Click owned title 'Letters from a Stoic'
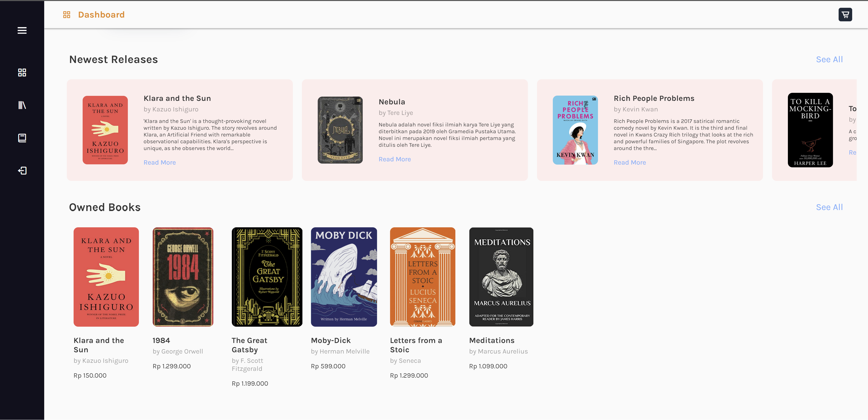The width and height of the screenshot is (868, 420). pyautogui.click(x=416, y=345)
